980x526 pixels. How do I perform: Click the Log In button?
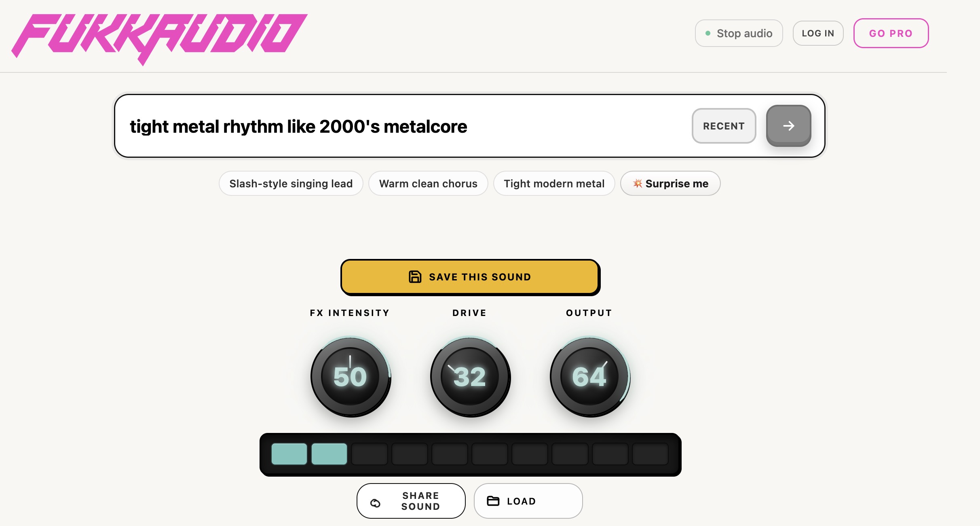(818, 33)
